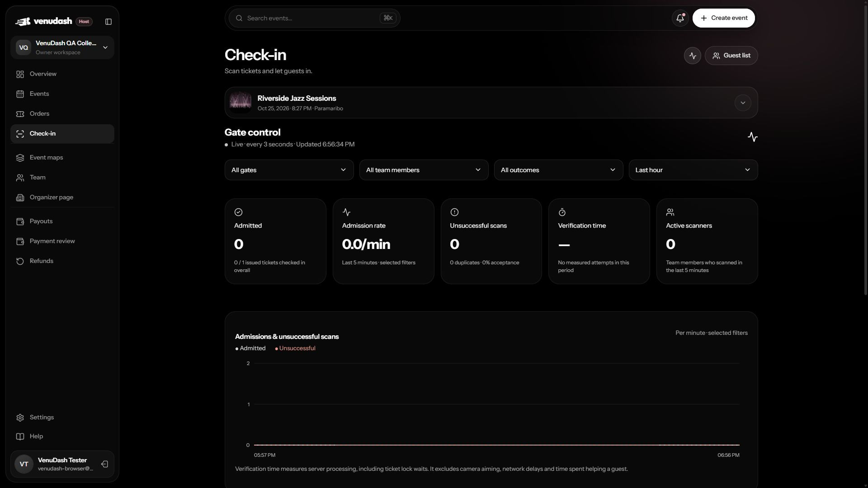Image resolution: width=868 pixels, height=488 pixels.
Task: Open Payouts in the sidebar
Action: pyautogui.click(x=62, y=221)
